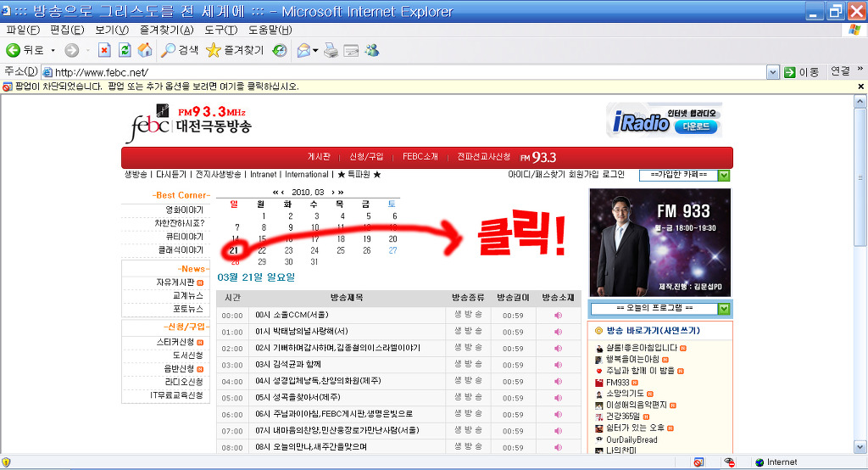This screenshot has width=868, height=470.
Task: Expand the address bar URL dropdown
Action: coord(772,72)
